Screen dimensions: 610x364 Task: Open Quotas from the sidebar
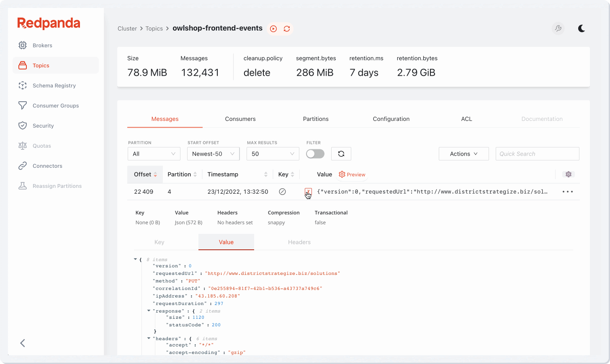[41, 146]
